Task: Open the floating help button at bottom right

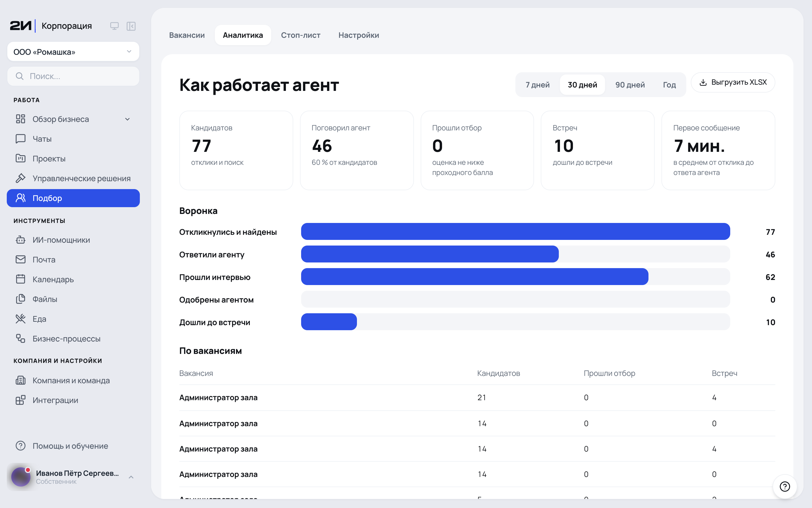Action: click(x=785, y=486)
